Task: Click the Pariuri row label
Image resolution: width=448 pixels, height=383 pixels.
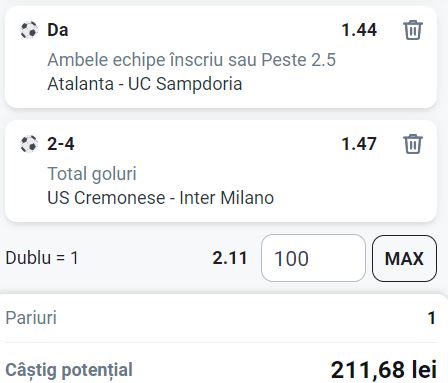Action: (31, 318)
